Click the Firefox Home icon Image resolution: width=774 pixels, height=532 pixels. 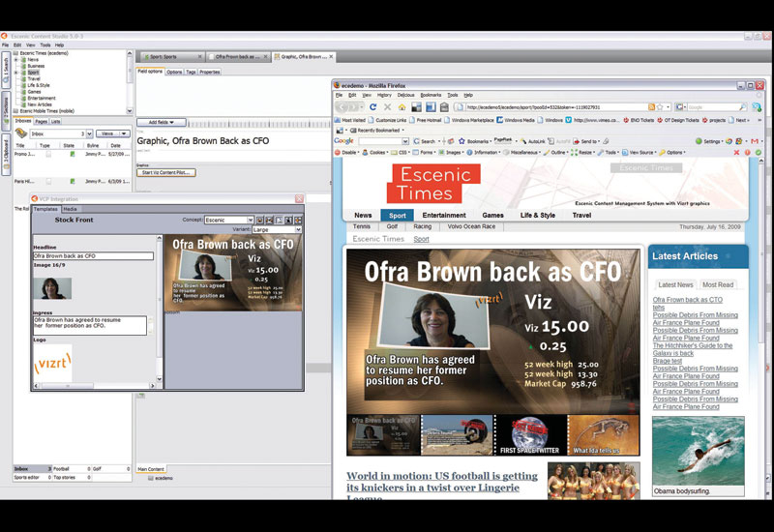click(x=402, y=107)
